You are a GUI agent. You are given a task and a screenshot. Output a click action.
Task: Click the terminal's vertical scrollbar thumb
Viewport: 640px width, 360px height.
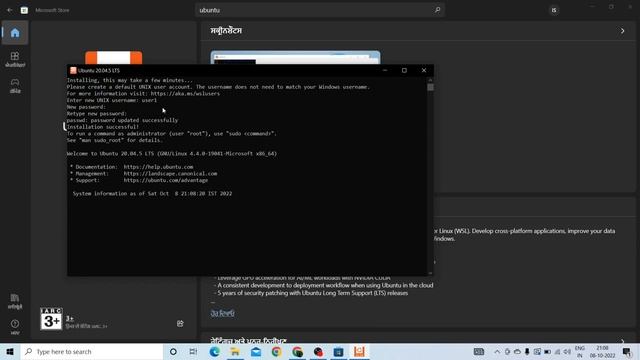pos(430,87)
